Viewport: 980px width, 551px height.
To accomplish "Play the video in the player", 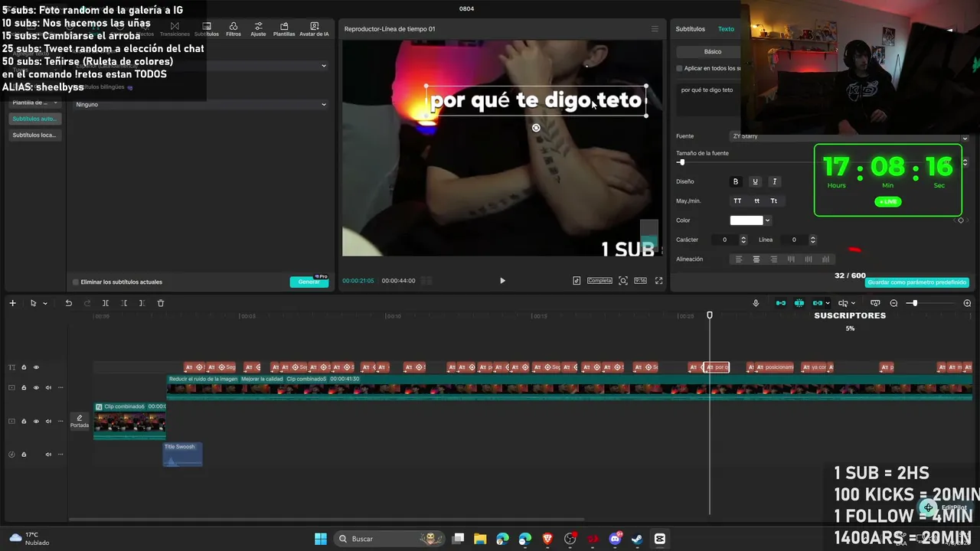I will [x=502, y=281].
